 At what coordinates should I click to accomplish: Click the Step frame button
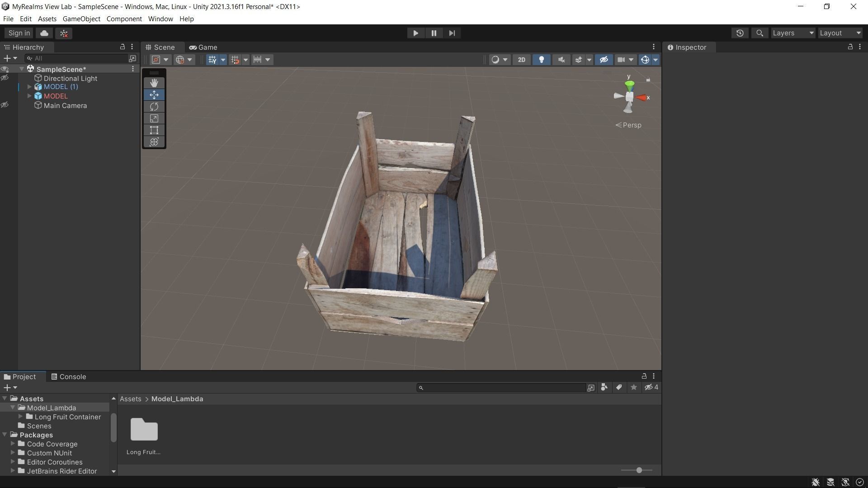click(x=452, y=33)
